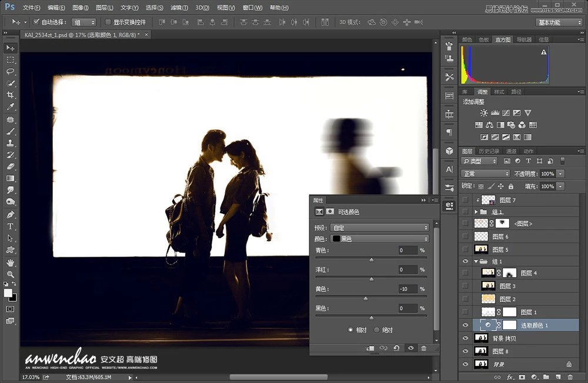Create a new layer button
The height and width of the screenshot is (383, 588).
559,377
